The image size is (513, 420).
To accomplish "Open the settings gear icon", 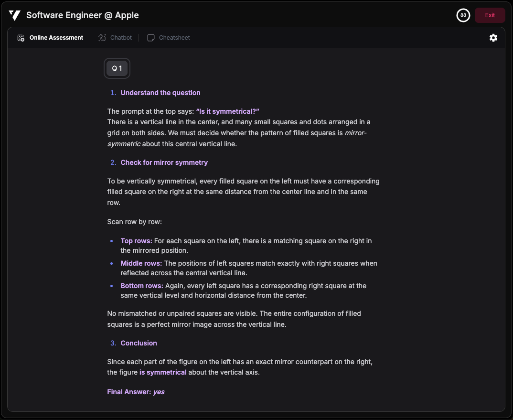I will (493, 38).
